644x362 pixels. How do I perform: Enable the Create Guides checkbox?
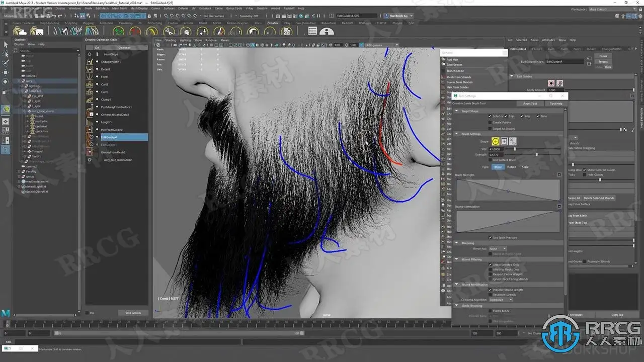490,122
